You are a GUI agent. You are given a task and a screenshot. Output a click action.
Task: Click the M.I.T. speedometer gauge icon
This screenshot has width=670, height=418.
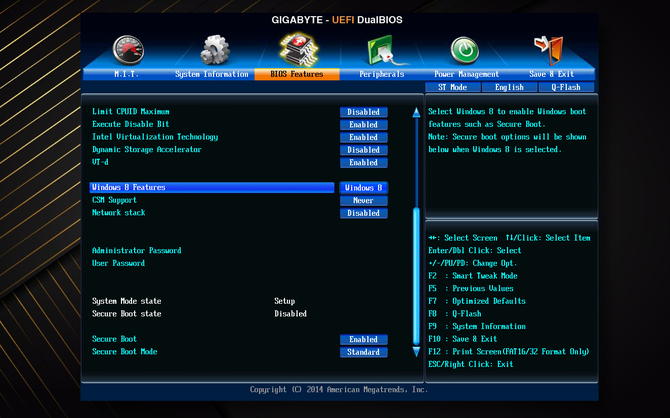point(128,50)
